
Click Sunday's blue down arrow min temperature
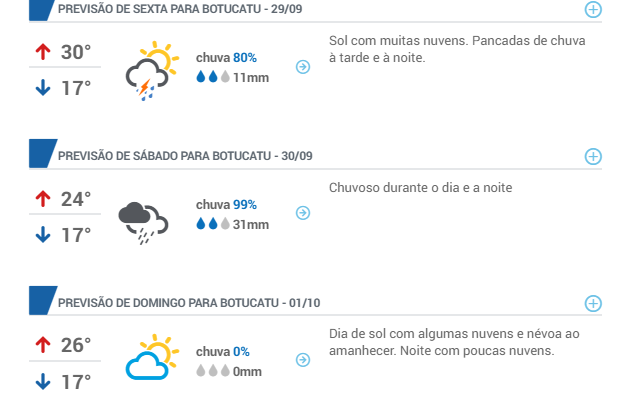pos(43,381)
